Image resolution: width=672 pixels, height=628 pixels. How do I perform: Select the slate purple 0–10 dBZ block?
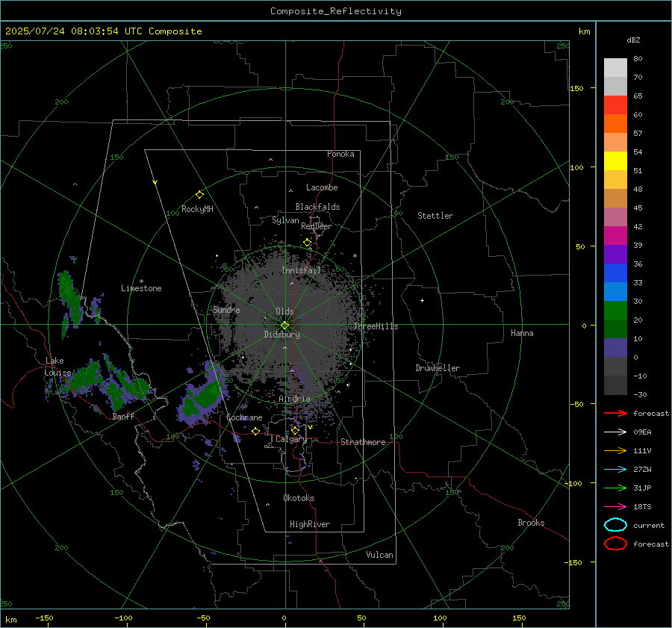tap(615, 348)
